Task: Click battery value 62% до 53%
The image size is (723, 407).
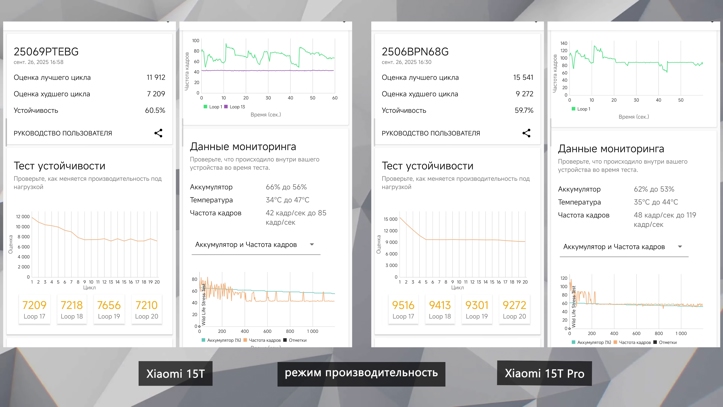Action: (x=654, y=189)
